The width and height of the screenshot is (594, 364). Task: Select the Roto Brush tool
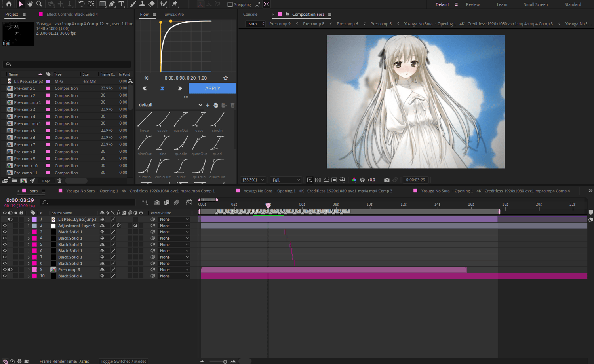pos(164,4)
